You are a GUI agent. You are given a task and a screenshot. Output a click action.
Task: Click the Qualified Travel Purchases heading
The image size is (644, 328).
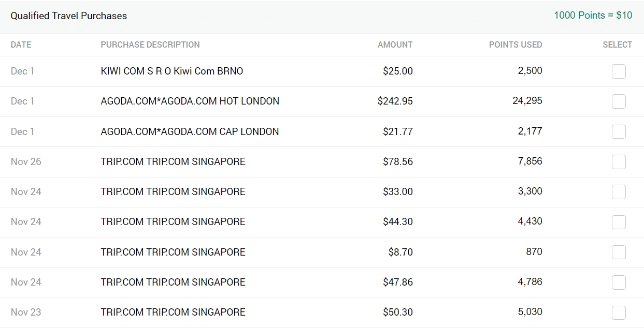pos(69,16)
